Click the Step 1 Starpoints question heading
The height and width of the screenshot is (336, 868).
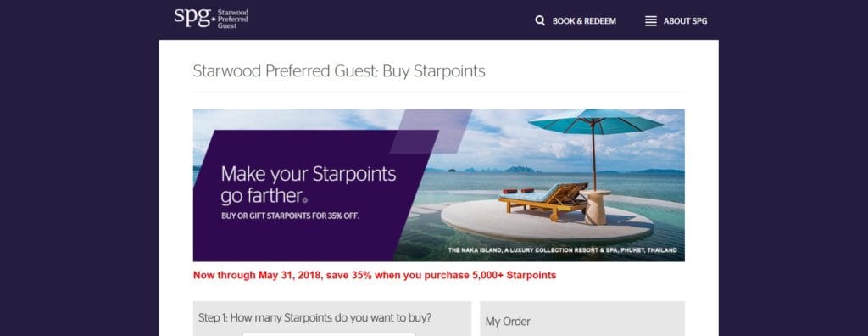(315, 318)
